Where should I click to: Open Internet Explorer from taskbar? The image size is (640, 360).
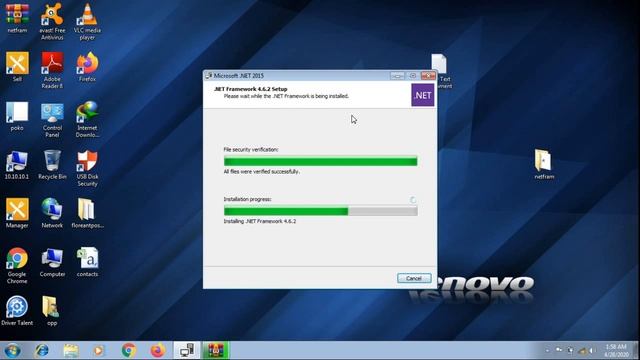[42, 351]
